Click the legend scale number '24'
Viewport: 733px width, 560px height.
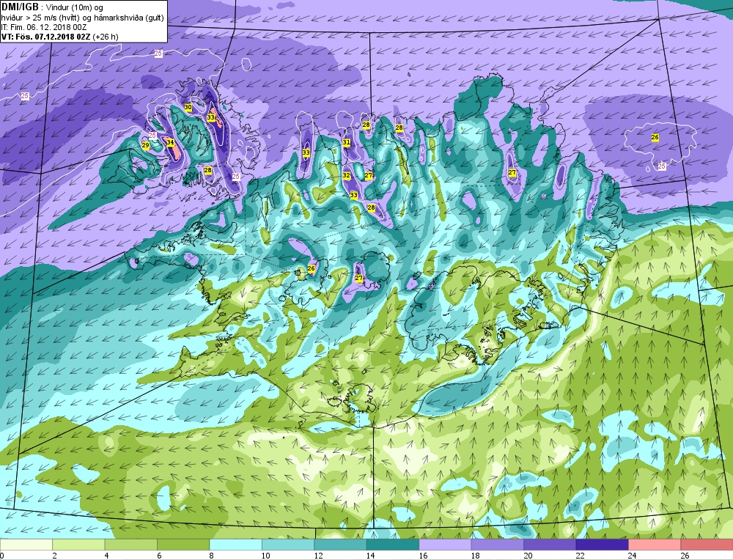633,556
